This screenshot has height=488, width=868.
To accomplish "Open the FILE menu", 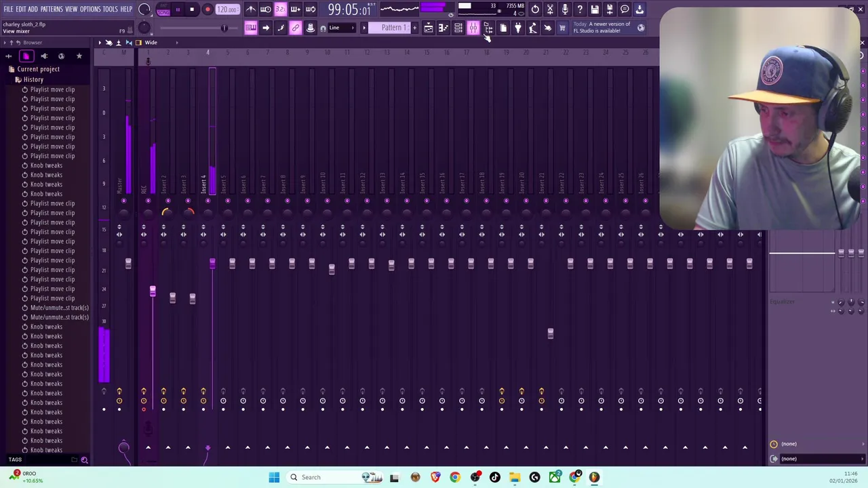I will click(8, 9).
